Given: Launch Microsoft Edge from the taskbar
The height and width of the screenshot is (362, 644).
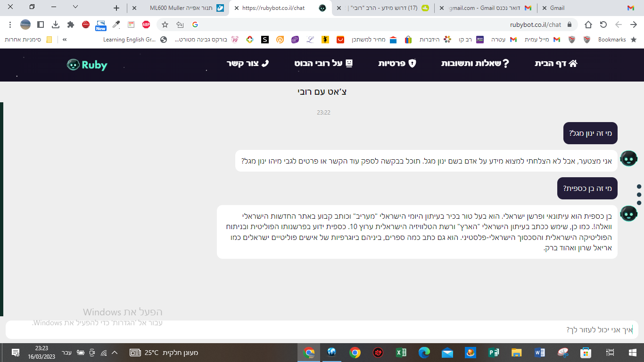Looking at the screenshot, I should click(424, 353).
